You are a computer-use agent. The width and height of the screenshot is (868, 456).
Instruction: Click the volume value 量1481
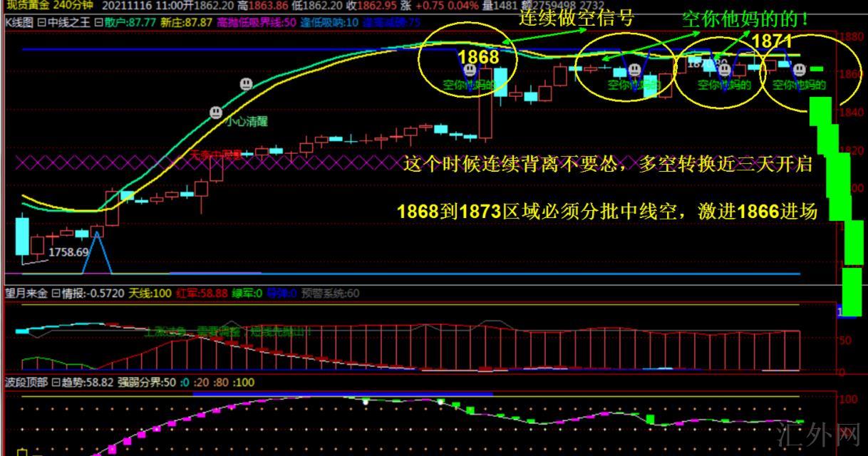(x=499, y=5)
